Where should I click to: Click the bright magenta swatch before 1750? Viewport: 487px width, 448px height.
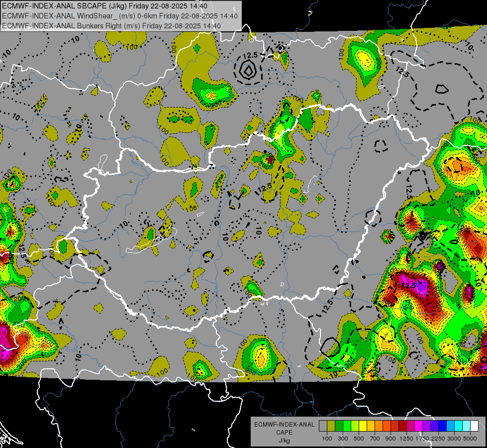point(419,426)
